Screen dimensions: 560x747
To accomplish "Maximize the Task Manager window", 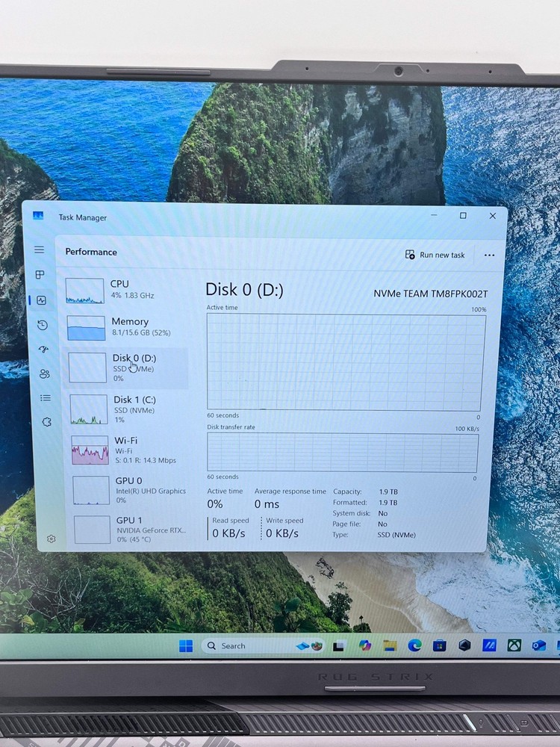I will [463, 216].
